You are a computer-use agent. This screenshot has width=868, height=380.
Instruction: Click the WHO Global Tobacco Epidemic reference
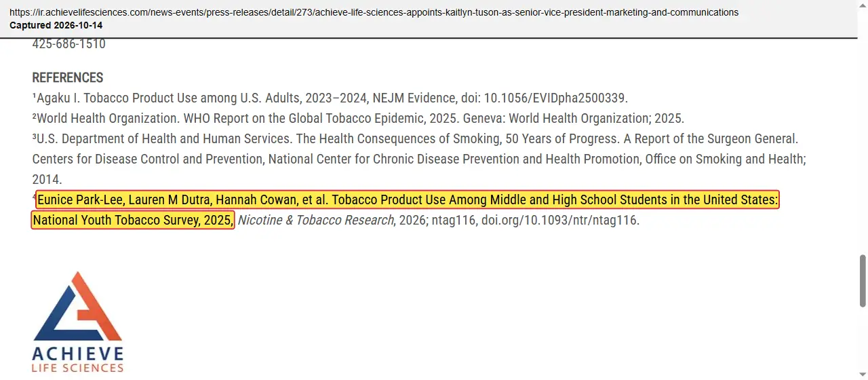coord(358,118)
